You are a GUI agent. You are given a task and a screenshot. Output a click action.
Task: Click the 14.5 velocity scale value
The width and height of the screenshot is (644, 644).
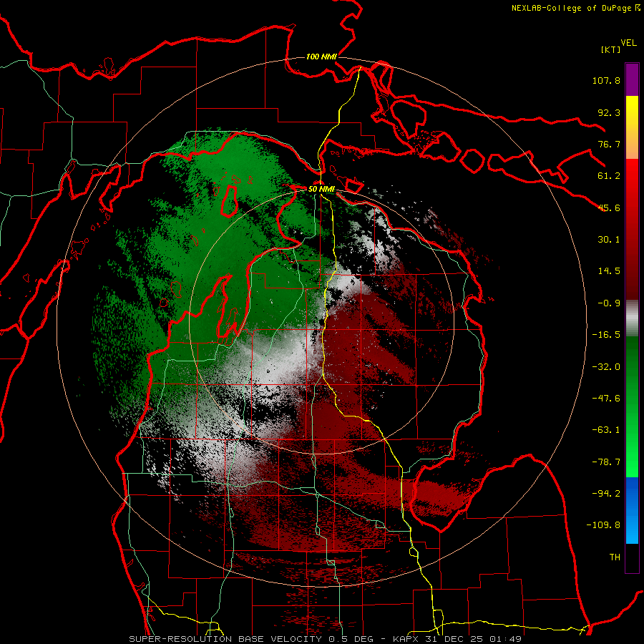609,271
